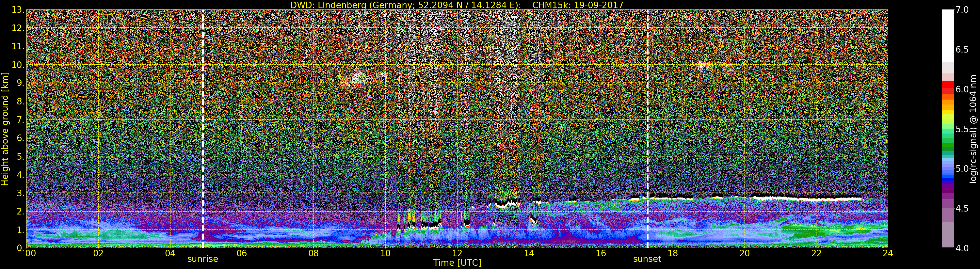Click the 'CHM15k: 19-09-2017' title text

point(577,5)
